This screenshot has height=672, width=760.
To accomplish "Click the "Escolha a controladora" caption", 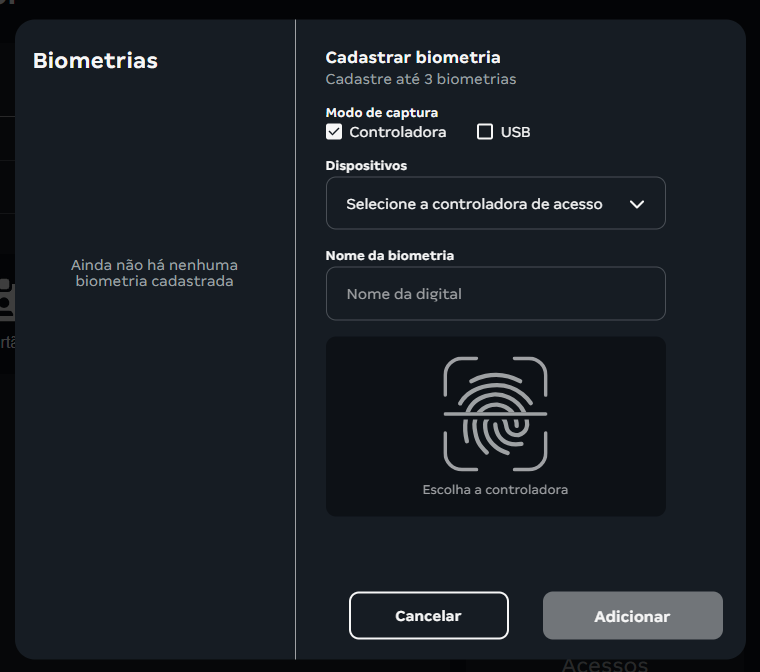I will pos(495,490).
